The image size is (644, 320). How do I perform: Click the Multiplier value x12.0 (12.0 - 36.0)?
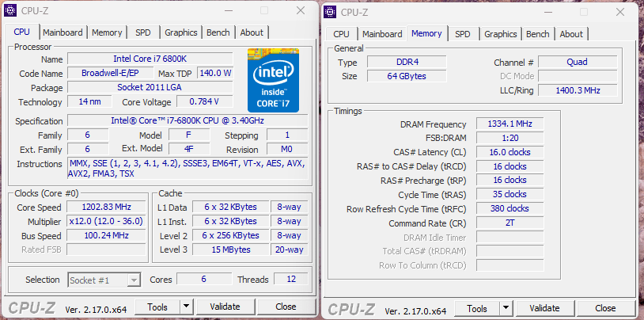tap(106, 221)
